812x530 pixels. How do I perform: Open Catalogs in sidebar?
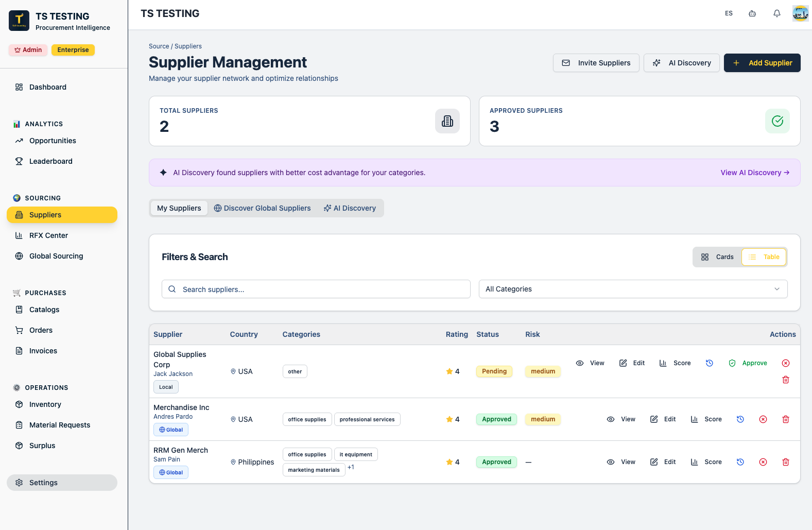click(x=62, y=310)
